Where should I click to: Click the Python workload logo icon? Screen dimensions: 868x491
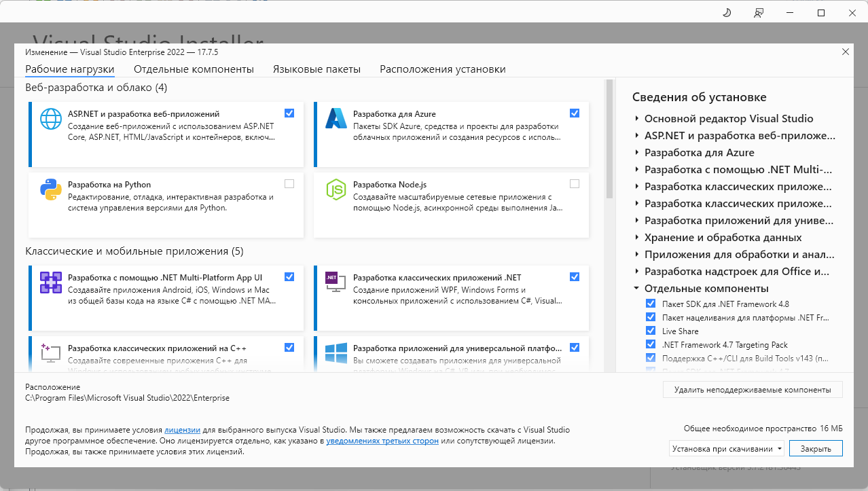pos(51,190)
